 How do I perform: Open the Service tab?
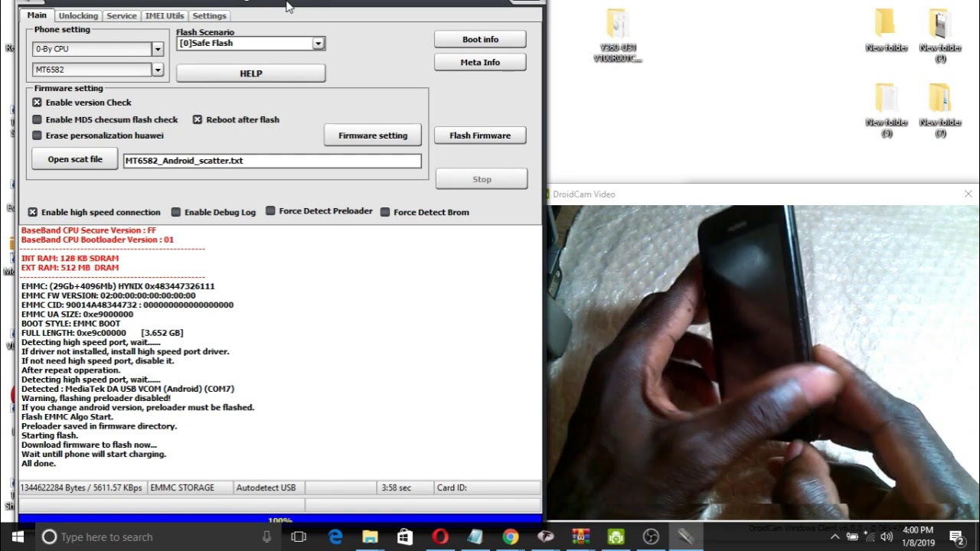(x=122, y=16)
